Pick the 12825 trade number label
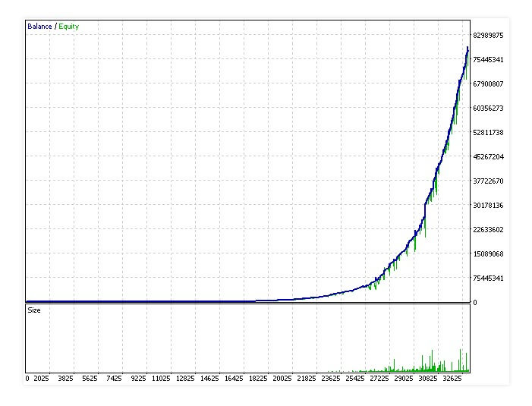Screen dimensions: 532x406 click(x=185, y=378)
